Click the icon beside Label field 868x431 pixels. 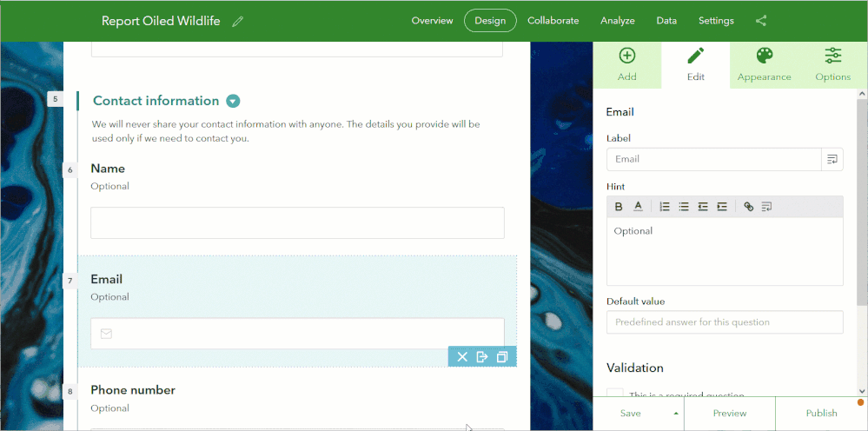(x=832, y=159)
